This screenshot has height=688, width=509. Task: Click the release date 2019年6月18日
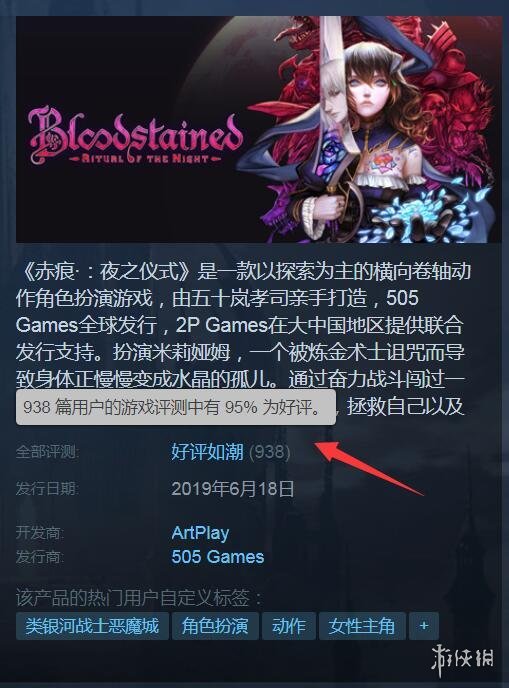[233, 489]
